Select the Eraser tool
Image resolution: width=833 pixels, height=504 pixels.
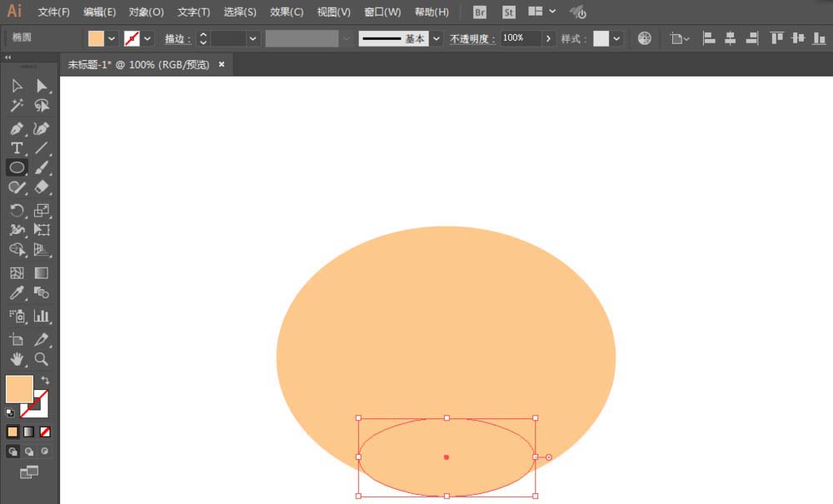tap(42, 187)
